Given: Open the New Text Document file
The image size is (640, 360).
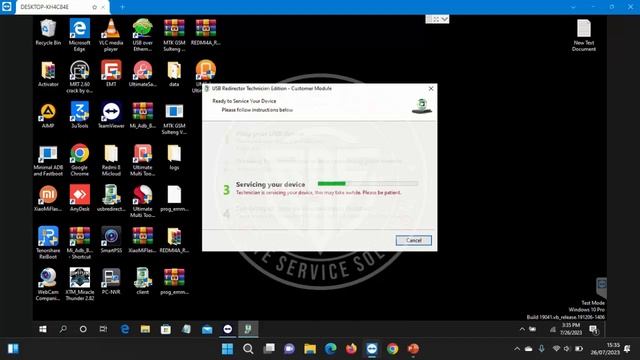Looking at the screenshot, I should point(584,35).
